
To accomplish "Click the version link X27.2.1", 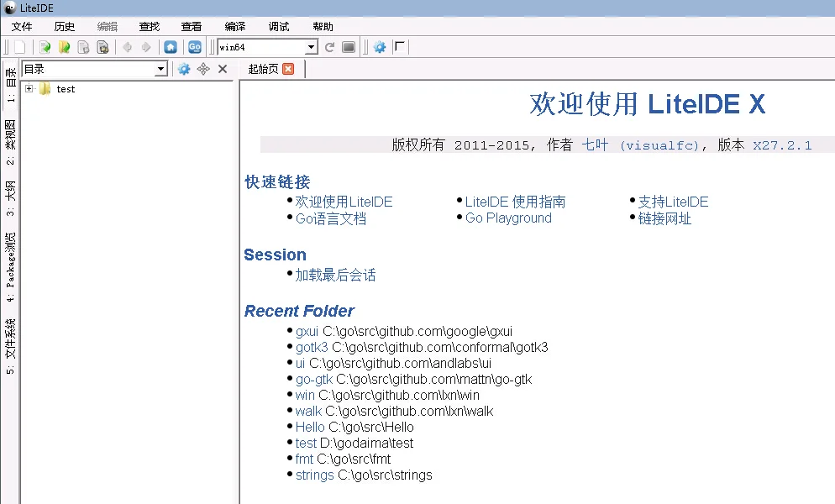I will coord(782,145).
